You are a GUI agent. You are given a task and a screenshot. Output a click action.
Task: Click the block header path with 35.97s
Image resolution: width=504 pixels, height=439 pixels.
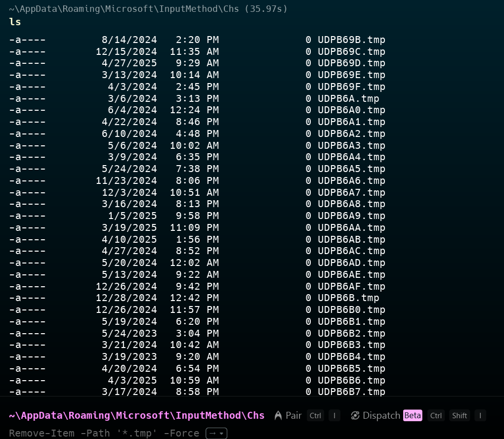pos(148,8)
